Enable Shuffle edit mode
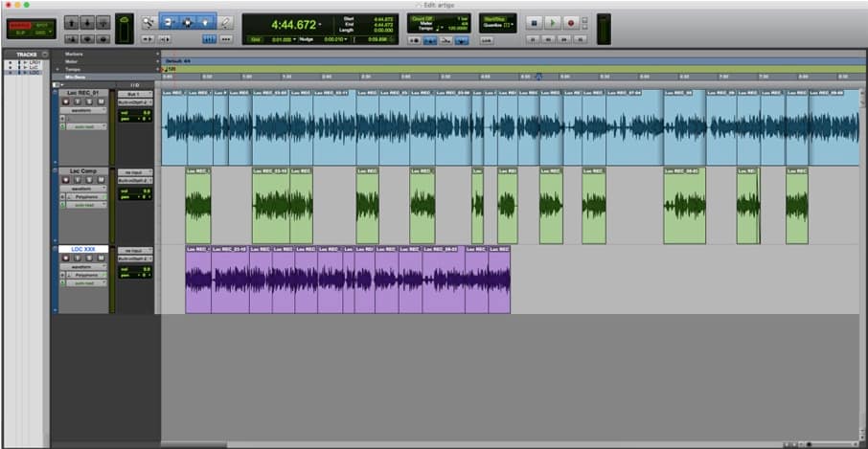The width and height of the screenshot is (868, 449). pyautogui.click(x=18, y=23)
